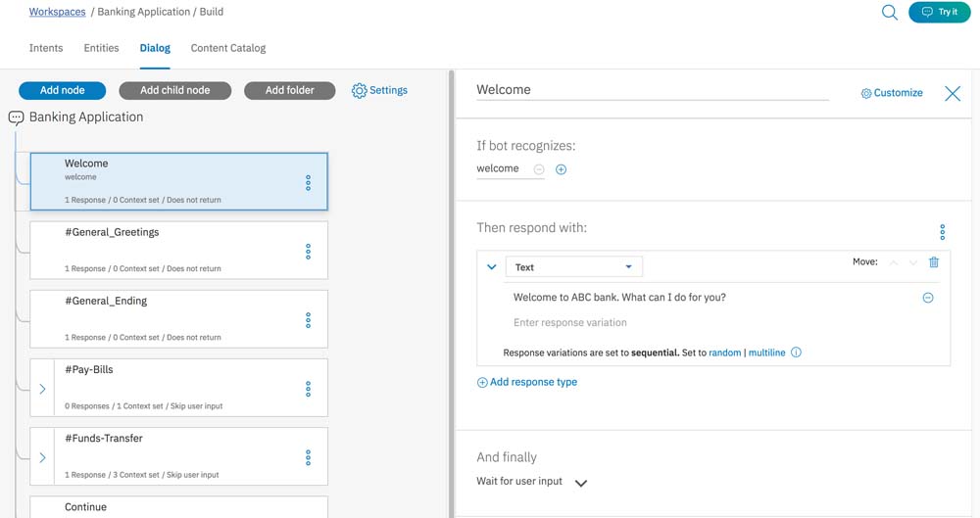Image resolution: width=980 pixels, height=518 pixels.
Task: Click the search magnifier icon
Action: (889, 13)
